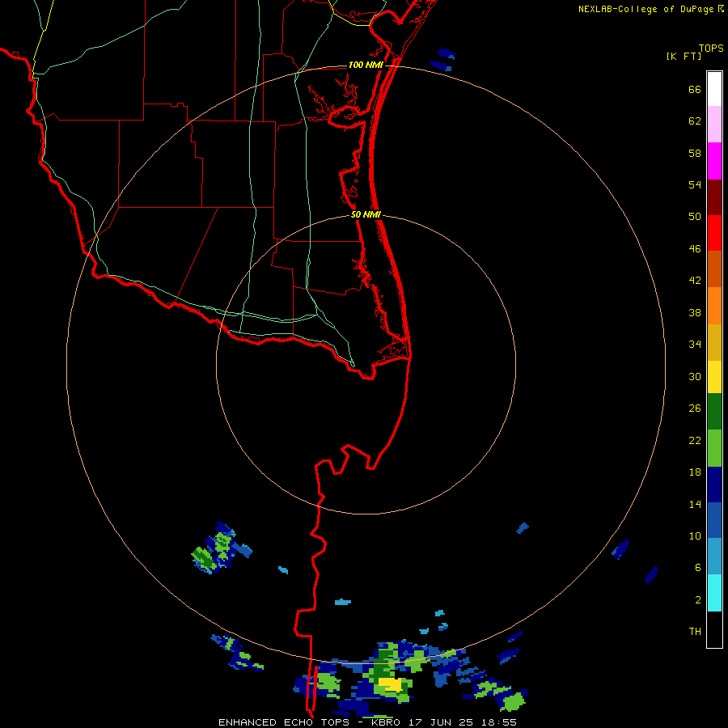Select the dark red legend swatch

714,197
